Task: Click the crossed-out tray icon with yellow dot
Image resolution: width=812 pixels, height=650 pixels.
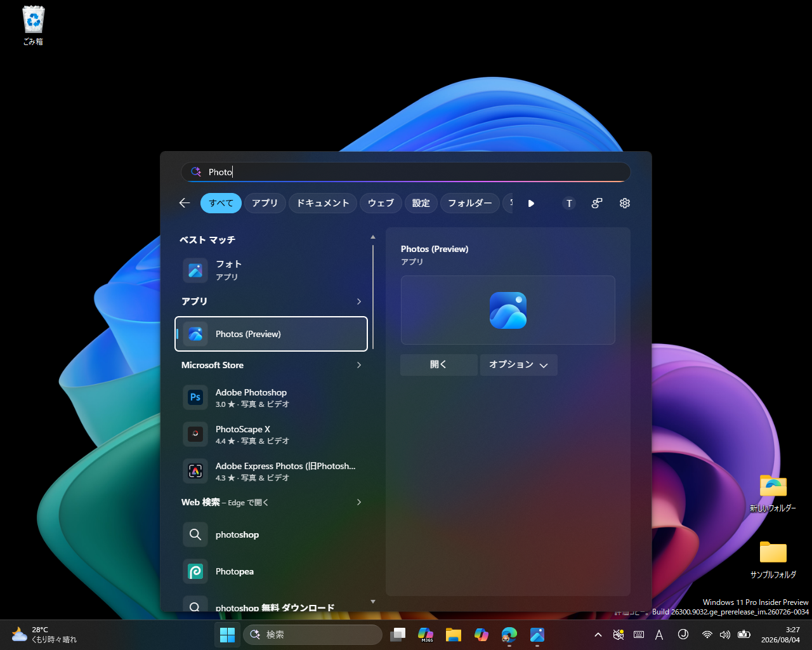Action: [619, 635]
